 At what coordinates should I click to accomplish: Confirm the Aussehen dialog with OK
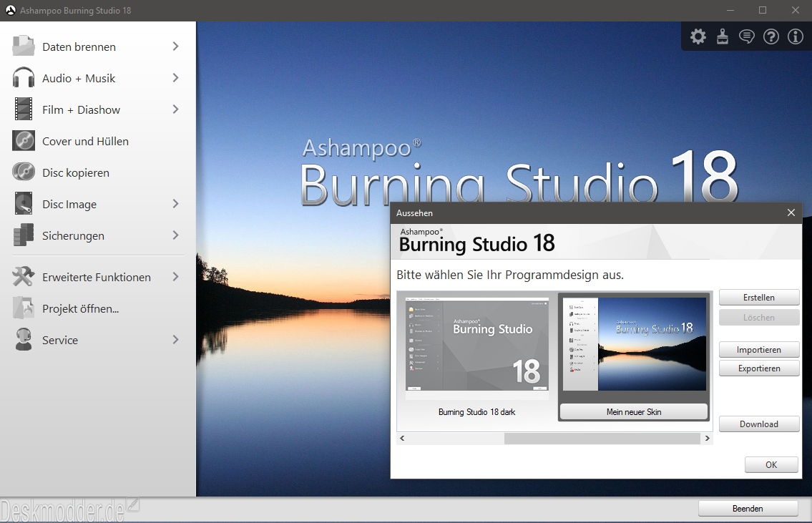(x=771, y=464)
